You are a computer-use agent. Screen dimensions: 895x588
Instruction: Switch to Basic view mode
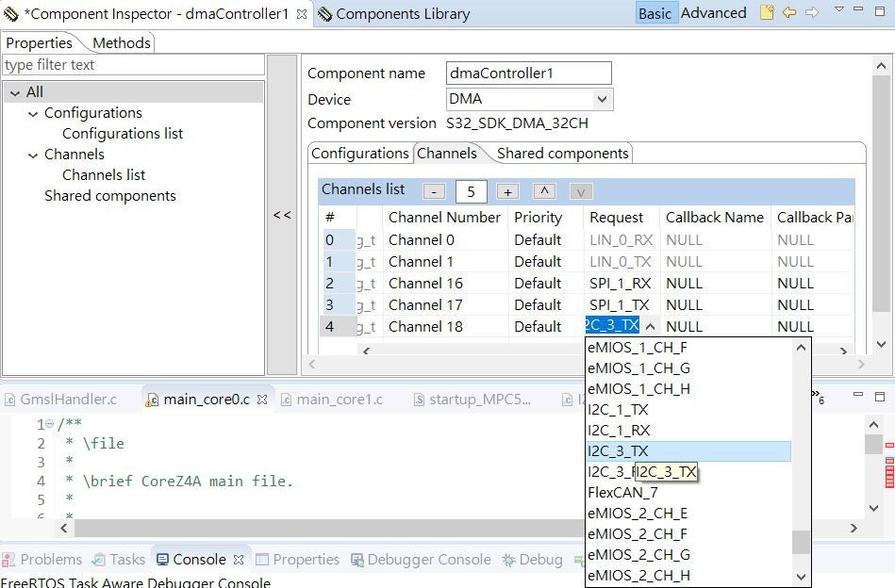tap(655, 13)
